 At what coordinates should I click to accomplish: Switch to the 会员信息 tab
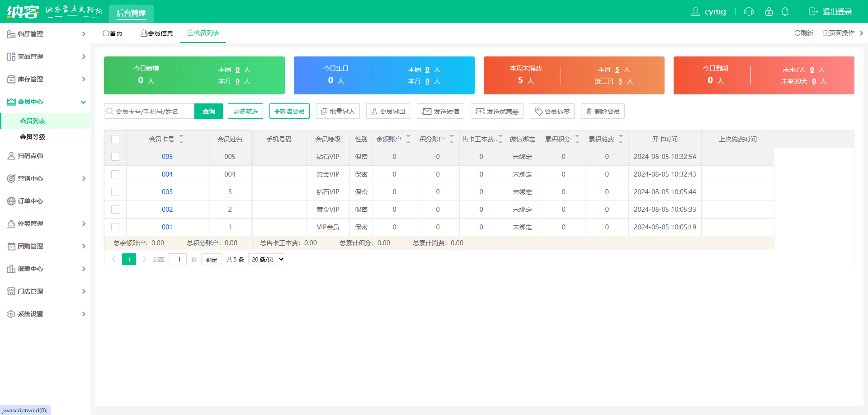[x=157, y=33]
